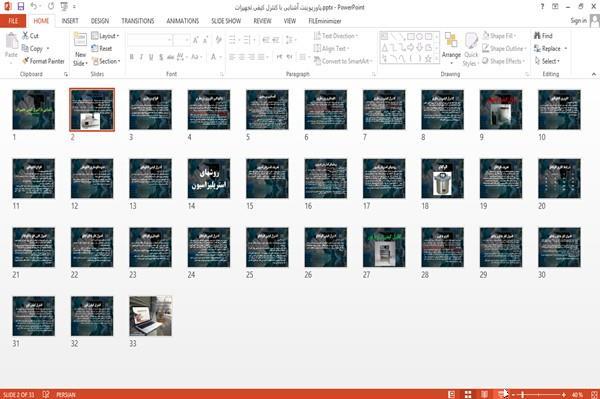600x399 pixels.
Task: Open the Copy dropdown arrow
Action: click(x=48, y=49)
